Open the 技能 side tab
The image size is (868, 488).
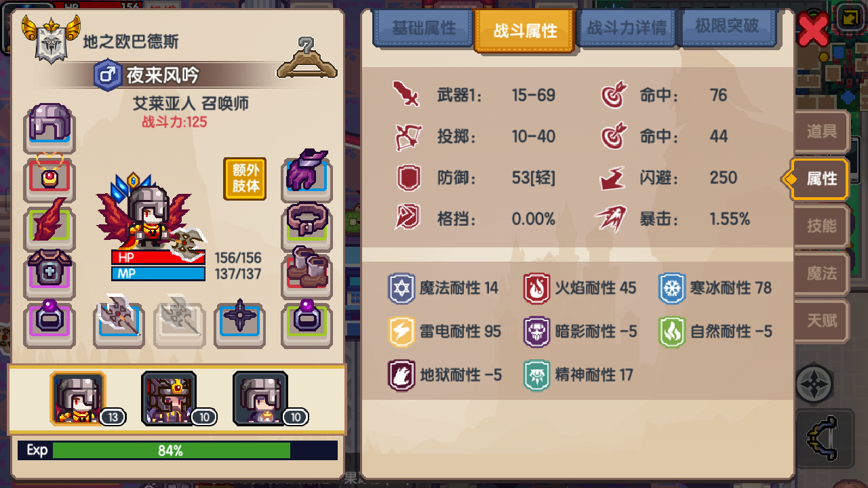821,226
